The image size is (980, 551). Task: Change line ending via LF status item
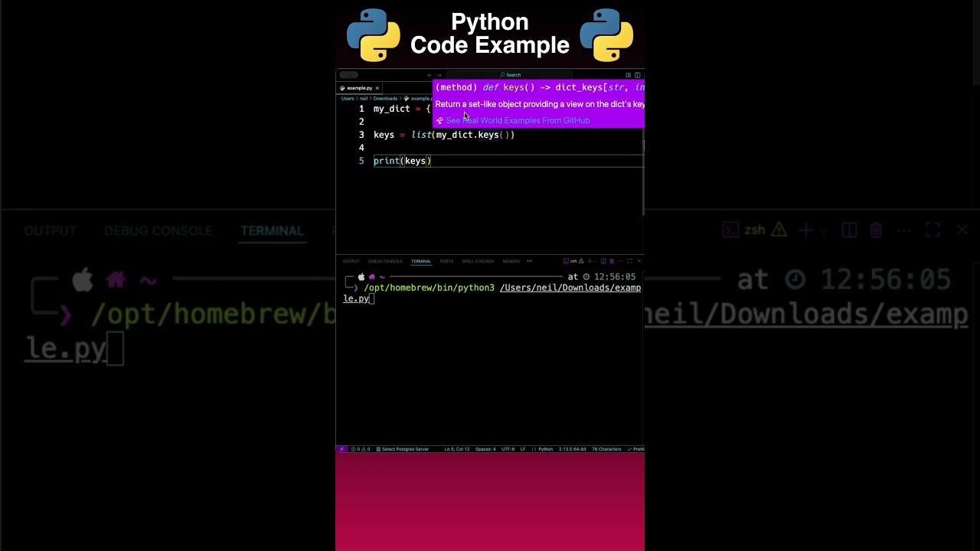pos(523,449)
